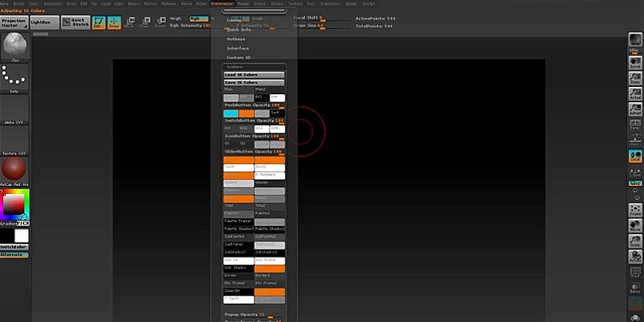
Task: Expand the Interface section
Action: point(237,48)
